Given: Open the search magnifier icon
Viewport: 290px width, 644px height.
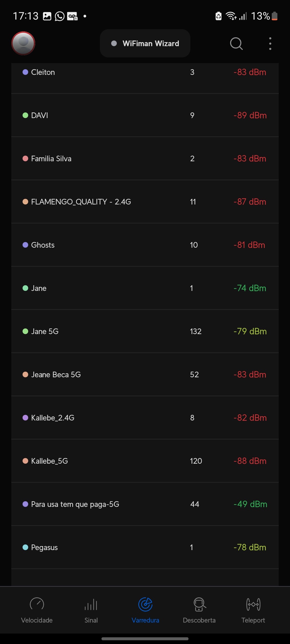Looking at the screenshot, I should (236, 43).
